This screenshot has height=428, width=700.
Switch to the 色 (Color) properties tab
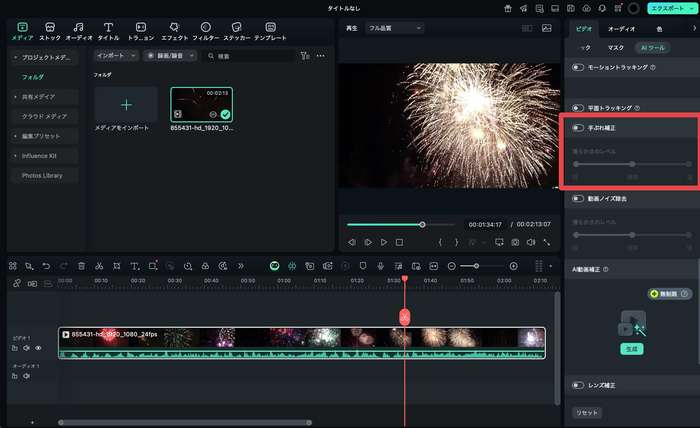[x=659, y=29]
